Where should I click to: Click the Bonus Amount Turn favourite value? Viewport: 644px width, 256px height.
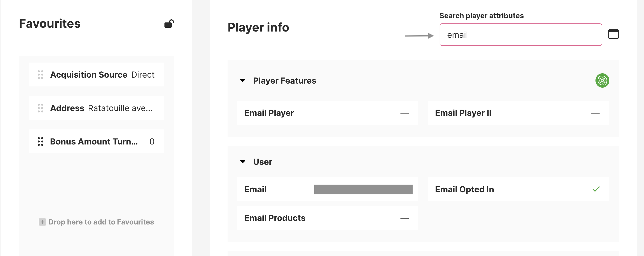(152, 142)
